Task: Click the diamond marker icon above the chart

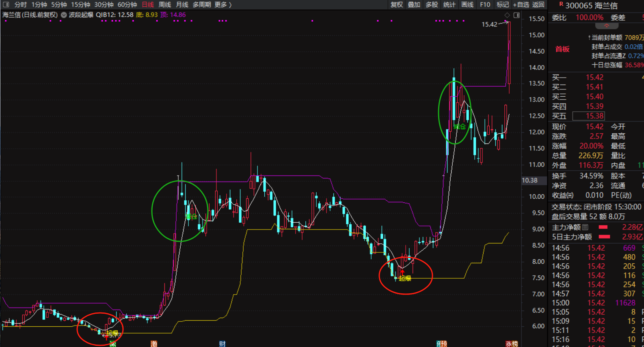Action: (507, 15)
